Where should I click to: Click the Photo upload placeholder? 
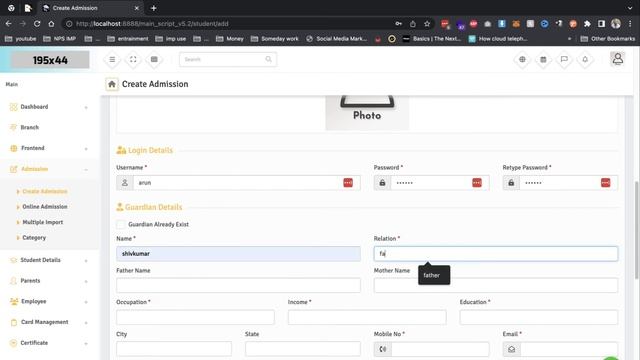tap(367, 113)
